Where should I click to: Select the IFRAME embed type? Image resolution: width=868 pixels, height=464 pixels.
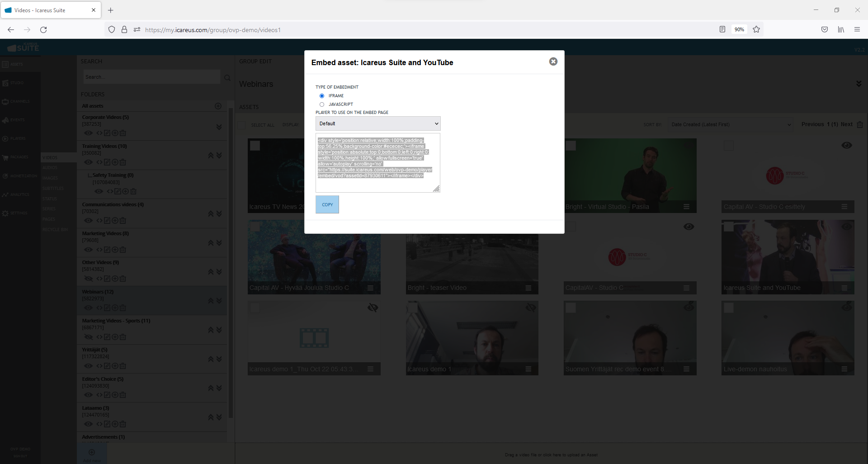[322, 96]
